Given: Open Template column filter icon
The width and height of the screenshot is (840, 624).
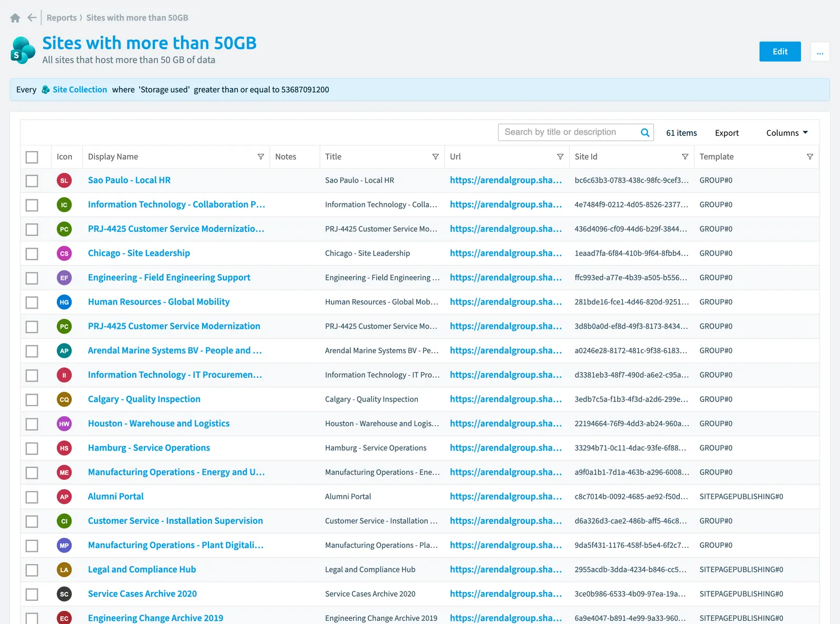Looking at the screenshot, I should pos(810,157).
